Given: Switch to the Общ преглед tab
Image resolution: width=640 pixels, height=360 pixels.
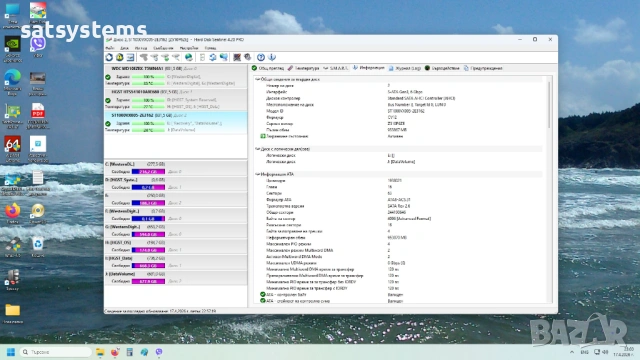Looking at the screenshot, I should [268, 68].
